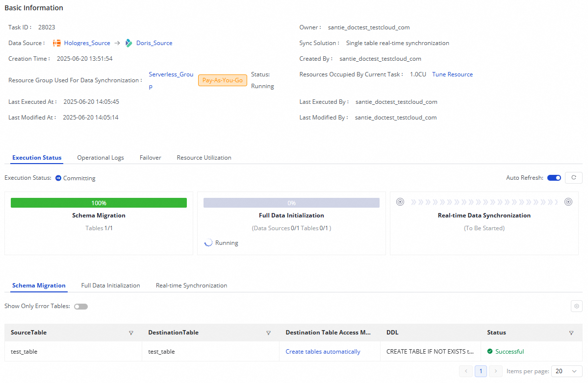Go to the previous page arrow
The height and width of the screenshot is (383, 588).
(x=466, y=371)
